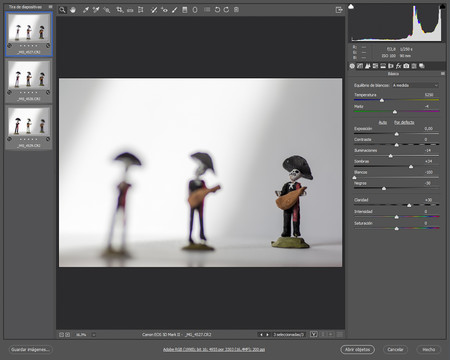This screenshot has width=450, height=360.
Task: Click the Intensidad slider handle
Action: (397, 217)
